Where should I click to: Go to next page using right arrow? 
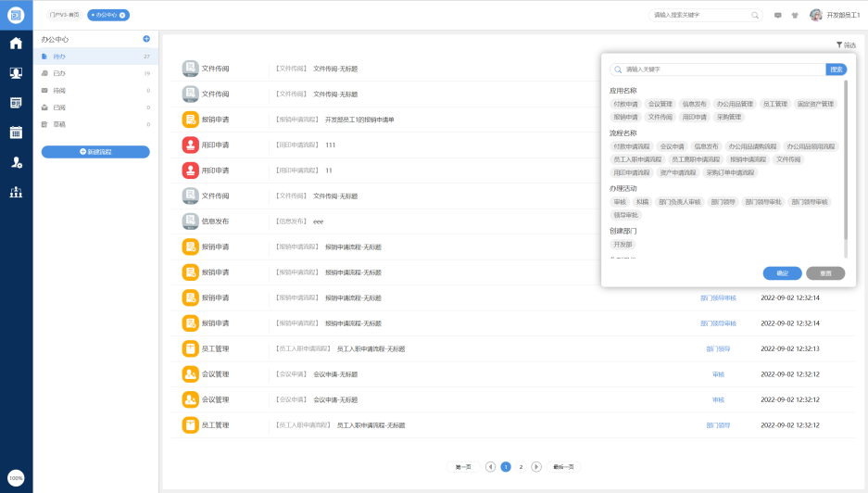point(536,467)
